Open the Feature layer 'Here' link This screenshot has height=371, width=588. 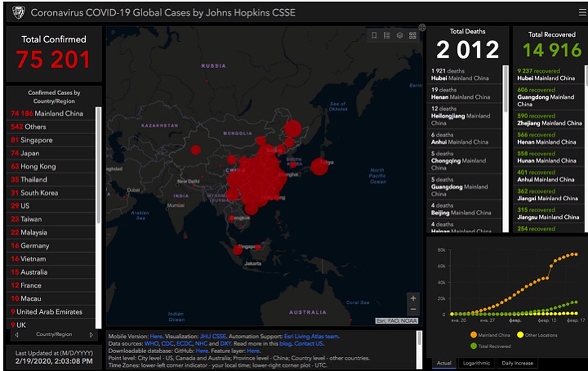pyautogui.click(x=253, y=351)
